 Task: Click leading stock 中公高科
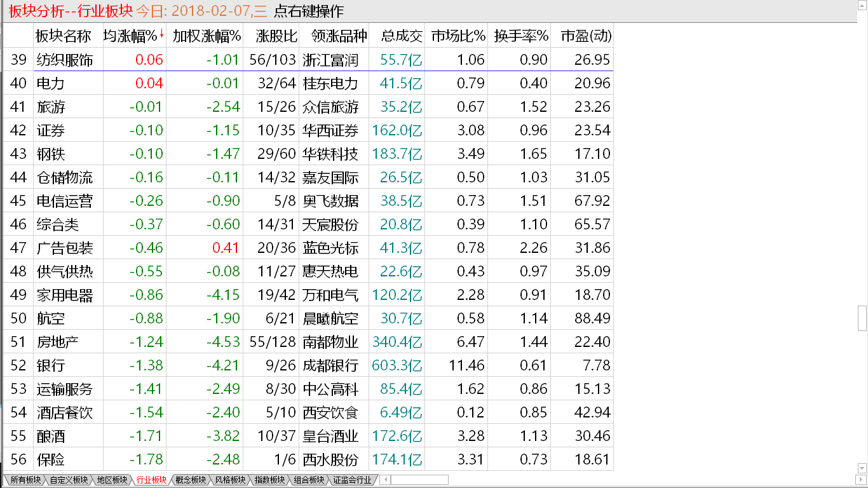click(x=330, y=389)
